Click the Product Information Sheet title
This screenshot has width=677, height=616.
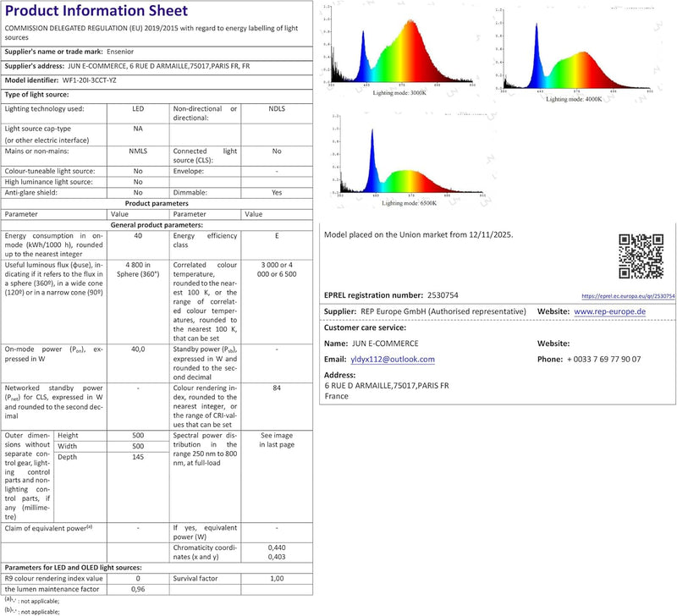pyautogui.click(x=96, y=10)
